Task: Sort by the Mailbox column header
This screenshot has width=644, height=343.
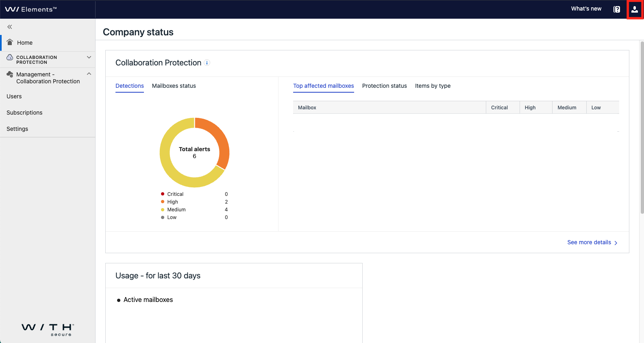Action: [389, 107]
